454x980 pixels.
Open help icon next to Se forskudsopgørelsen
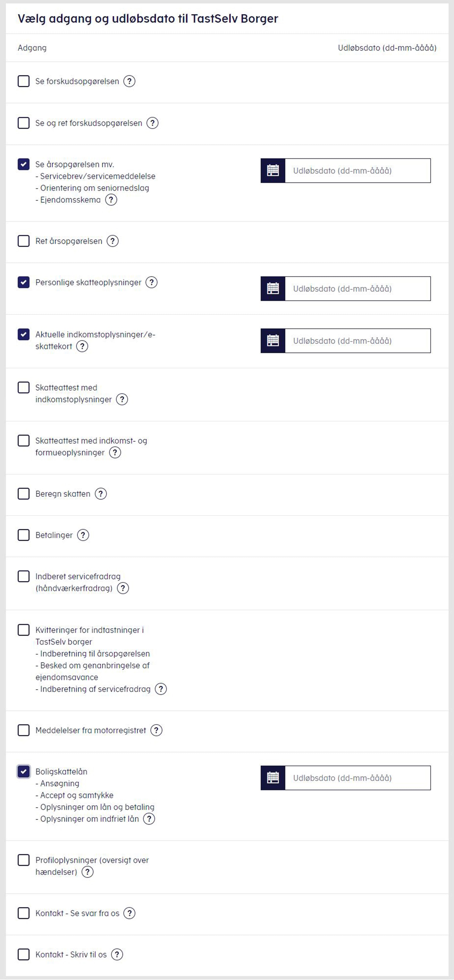129,81
